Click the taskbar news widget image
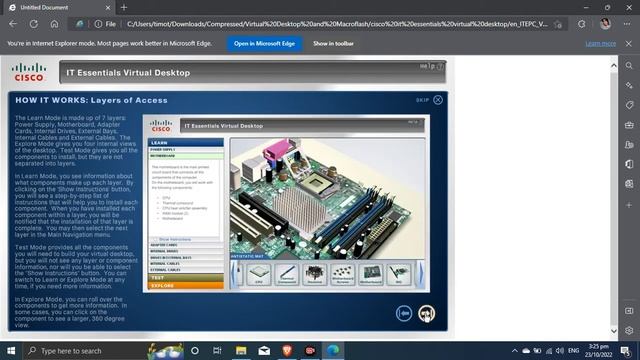640x360 pixels. (x=165, y=351)
